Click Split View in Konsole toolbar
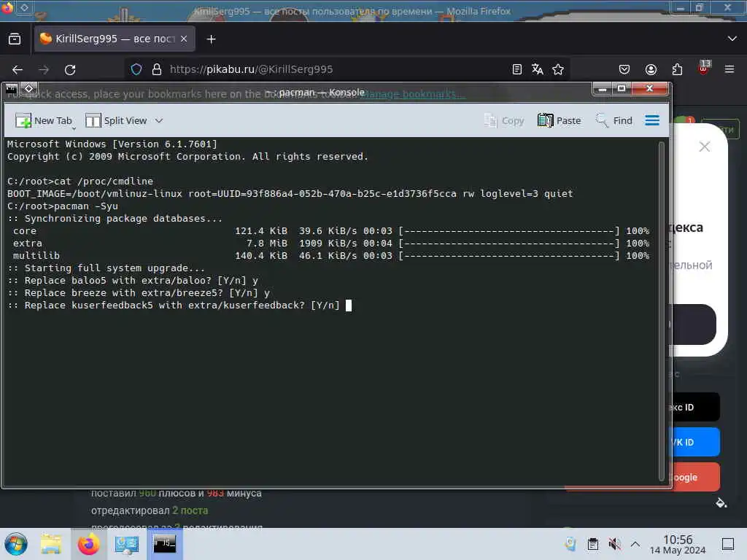Viewport: 747px width, 560px height. 116,121
